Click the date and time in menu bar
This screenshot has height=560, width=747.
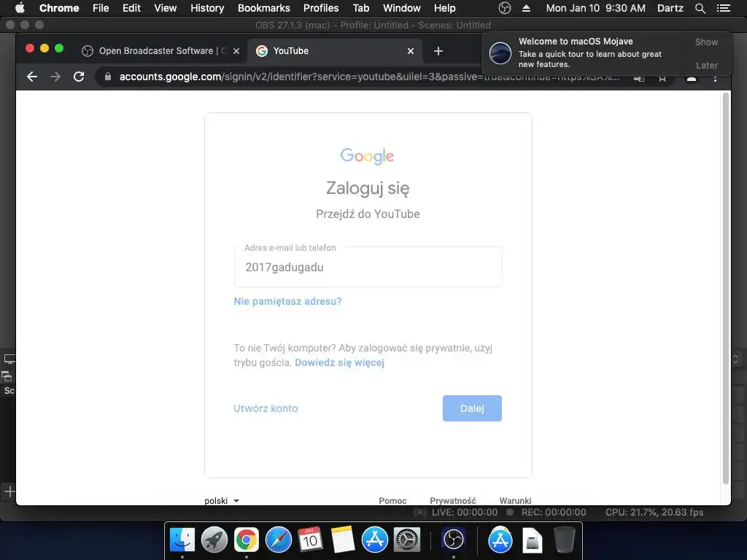pos(595,8)
